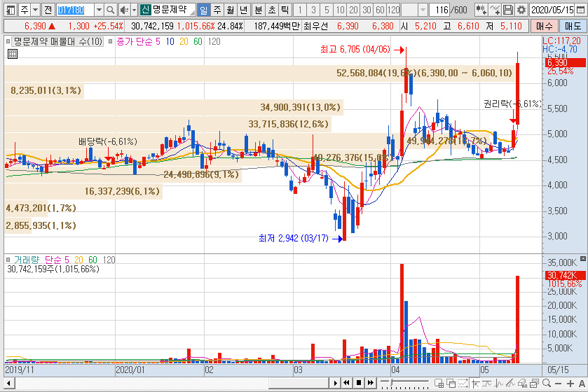Click the date field 2020/05/15
This screenshot has width=588, height=392.
pyautogui.click(x=552, y=10)
